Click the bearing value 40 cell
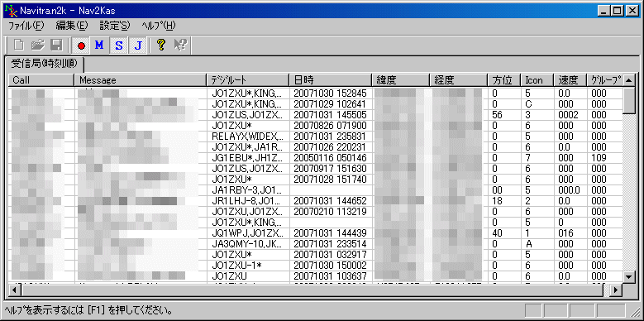This screenshot has height=321, width=644. tap(504, 233)
